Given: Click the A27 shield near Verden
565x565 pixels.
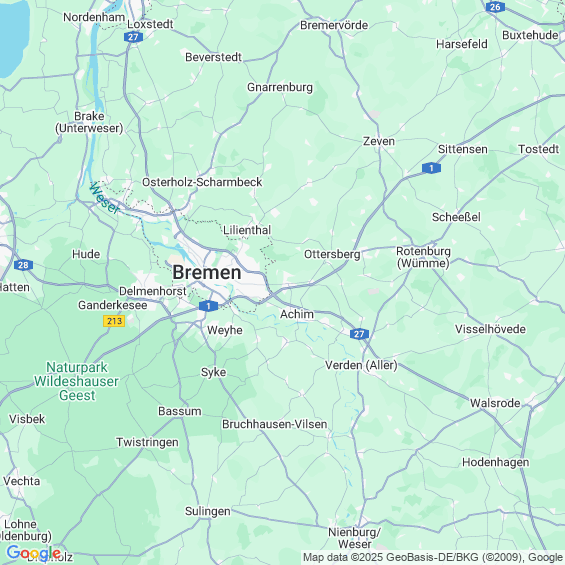Looking at the screenshot, I should [x=359, y=334].
